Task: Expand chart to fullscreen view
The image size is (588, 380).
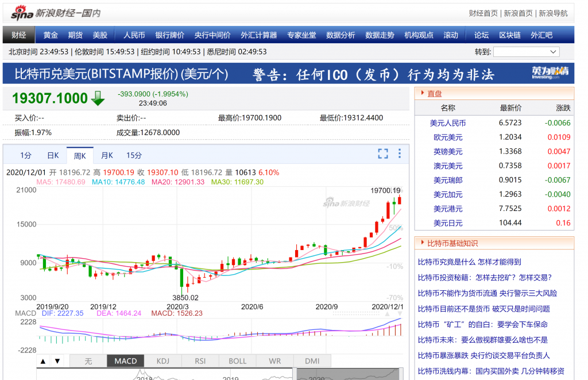Action: (x=383, y=153)
